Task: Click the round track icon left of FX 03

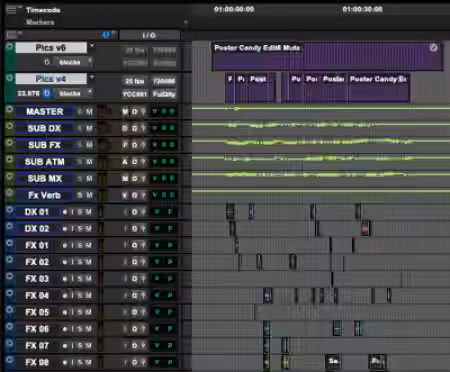Action: click(x=10, y=276)
